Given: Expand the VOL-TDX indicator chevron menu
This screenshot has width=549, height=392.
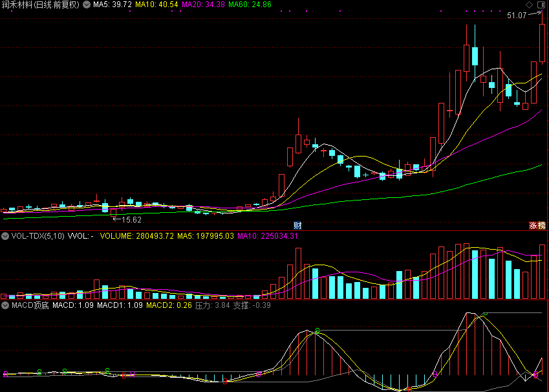Looking at the screenshot, I should [x=5, y=236].
